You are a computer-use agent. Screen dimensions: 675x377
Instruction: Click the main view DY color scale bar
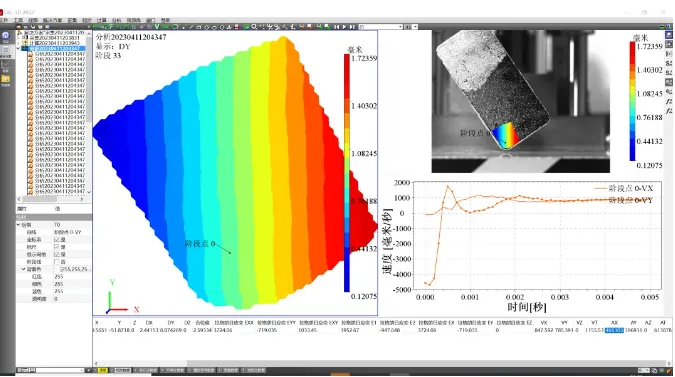pyautogui.click(x=347, y=173)
